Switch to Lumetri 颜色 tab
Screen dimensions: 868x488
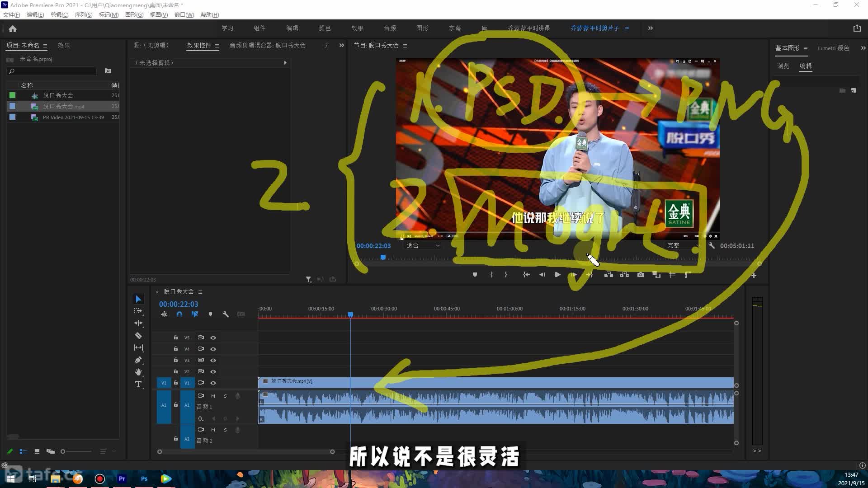pyautogui.click(x=833, y=48)
